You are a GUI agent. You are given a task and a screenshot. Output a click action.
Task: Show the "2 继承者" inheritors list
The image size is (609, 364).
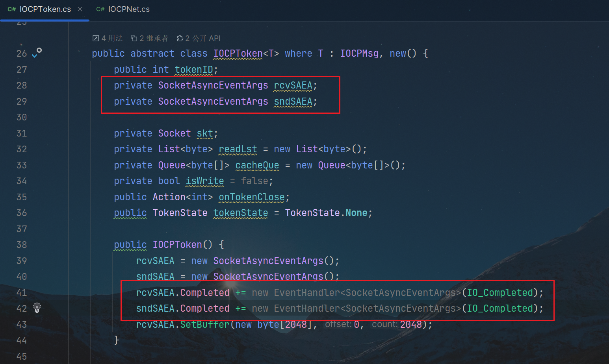click(x=154, y=38)
